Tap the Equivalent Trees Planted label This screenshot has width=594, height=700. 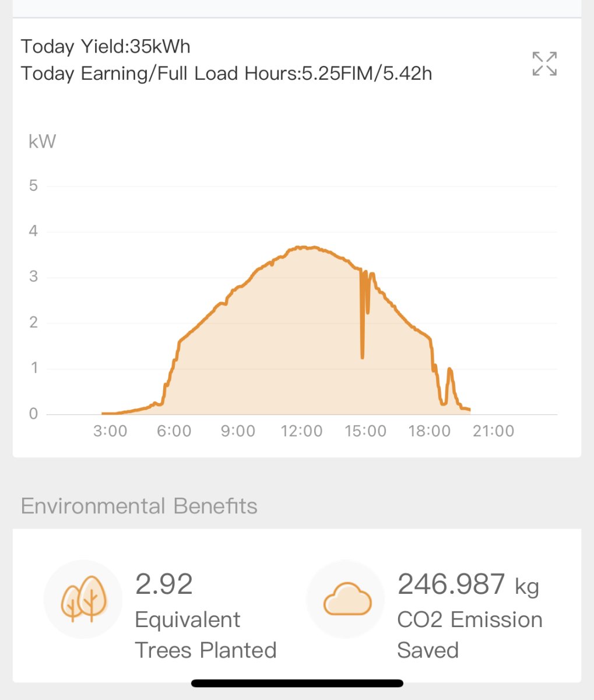click(x=205, y=635)
